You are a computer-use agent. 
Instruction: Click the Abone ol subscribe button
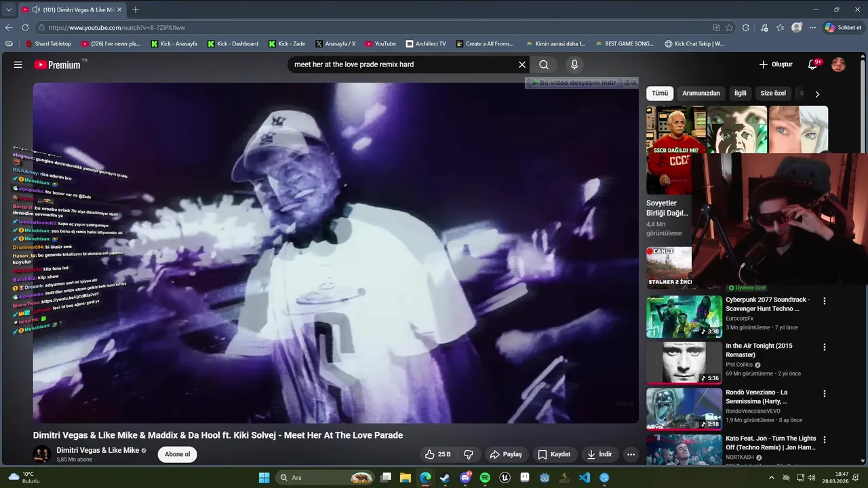178,454
